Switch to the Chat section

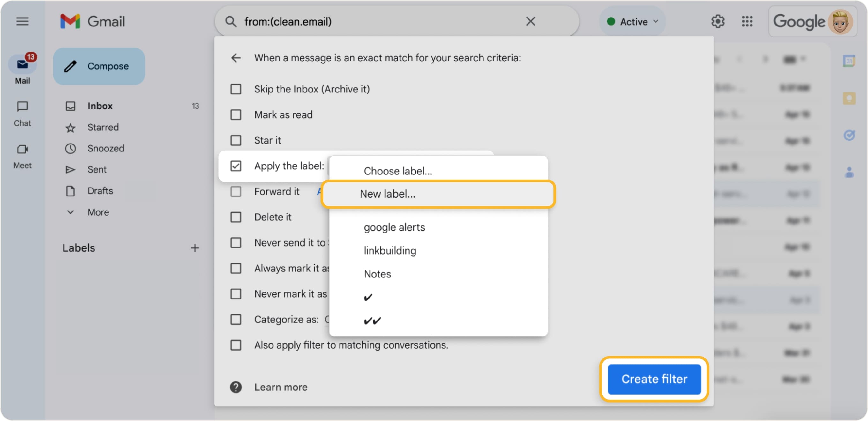pos(22,114)
